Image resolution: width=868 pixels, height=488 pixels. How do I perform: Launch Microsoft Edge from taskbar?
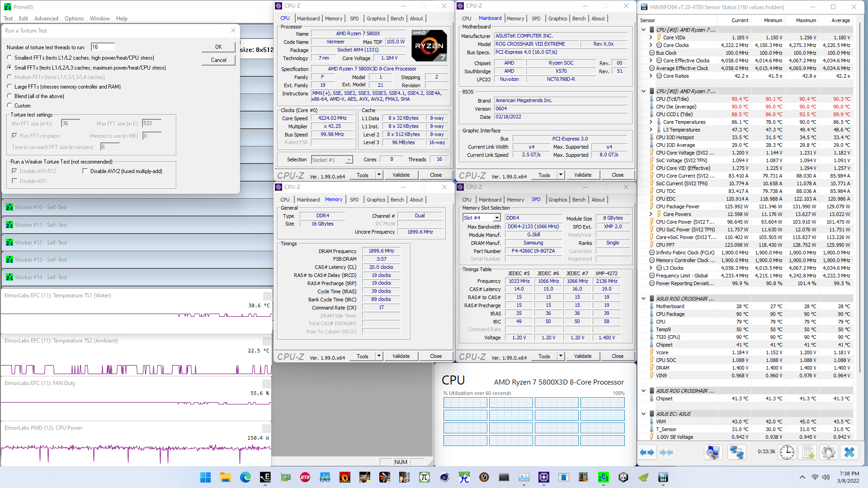tap(245, 477)
